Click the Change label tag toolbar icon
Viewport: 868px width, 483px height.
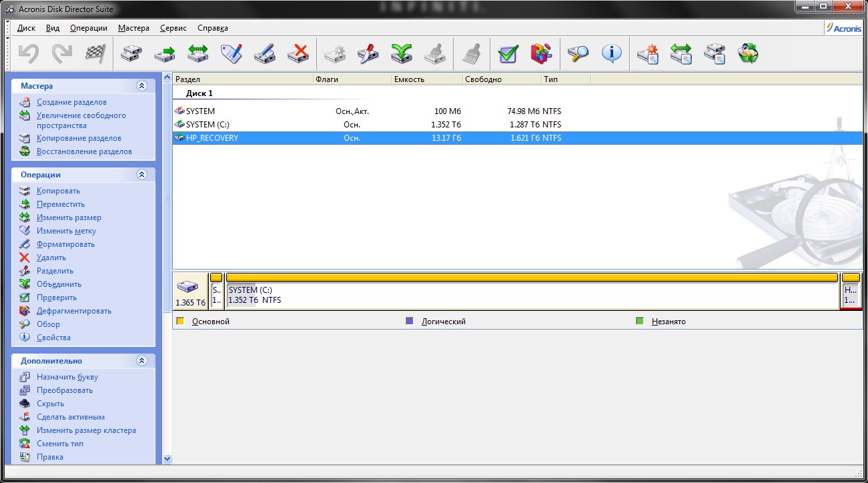click(232, 53)
